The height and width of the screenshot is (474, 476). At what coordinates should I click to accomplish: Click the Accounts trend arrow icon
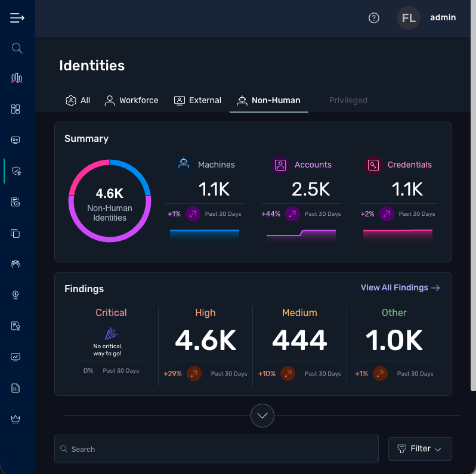pyautogui.click(x=292, y=214)
